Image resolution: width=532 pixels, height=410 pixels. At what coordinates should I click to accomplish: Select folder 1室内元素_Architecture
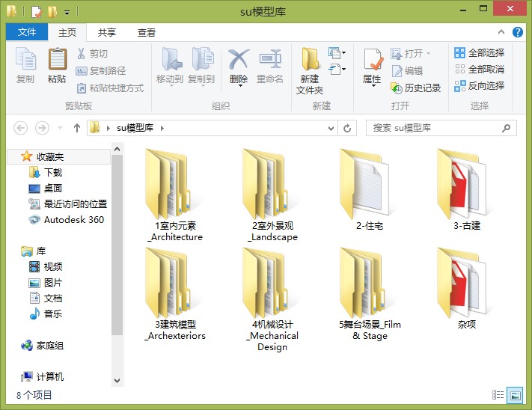[175, 195]
